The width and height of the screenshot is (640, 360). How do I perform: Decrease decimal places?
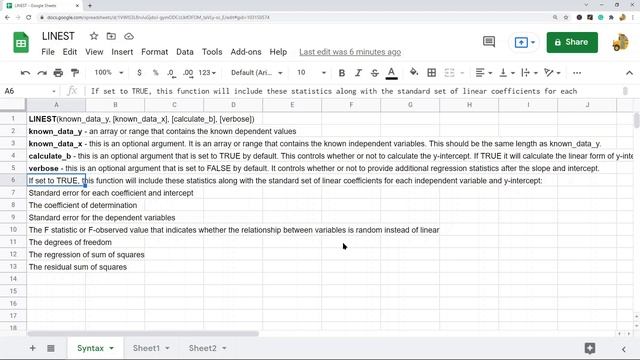point(171,73)
